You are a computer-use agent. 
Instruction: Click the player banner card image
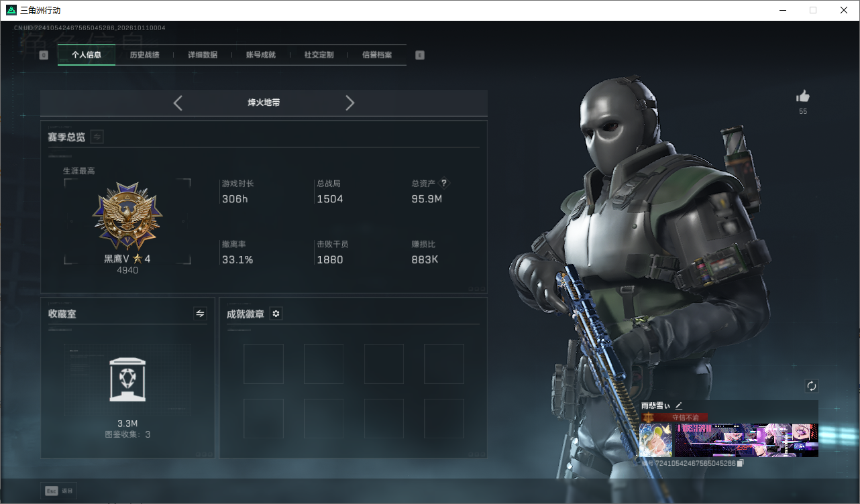[729, 440]
